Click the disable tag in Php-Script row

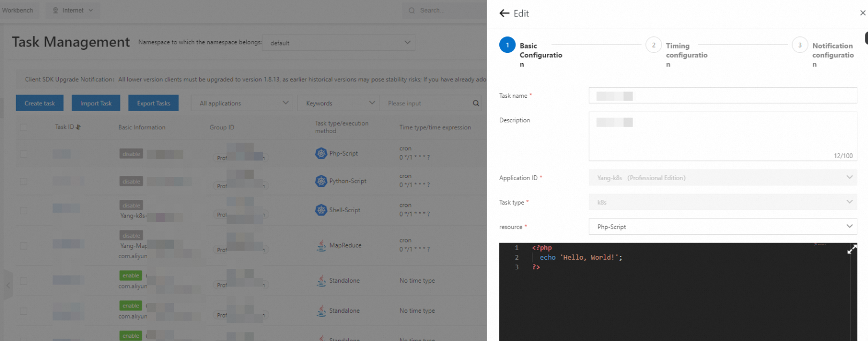131,154
